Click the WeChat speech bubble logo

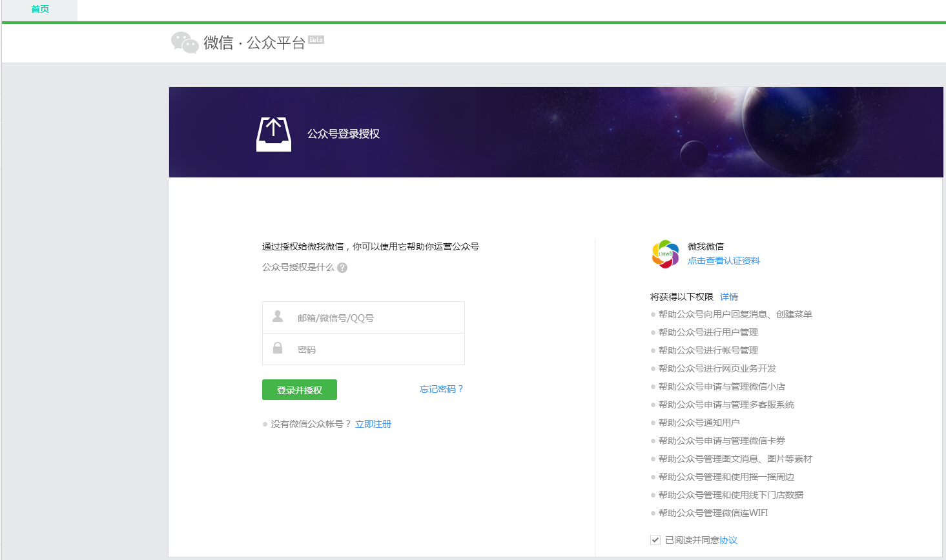pos(185,43)
